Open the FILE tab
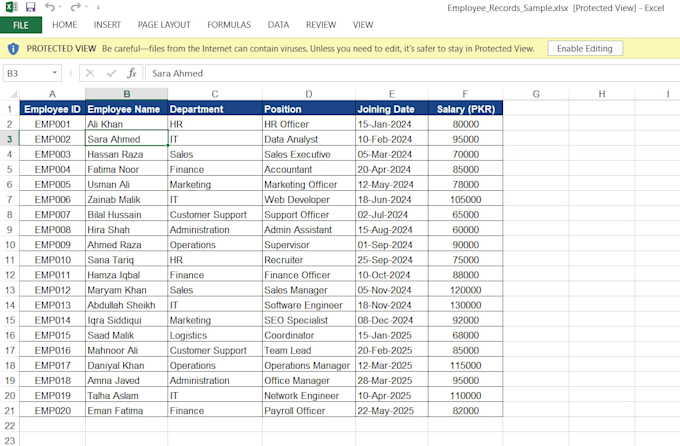The height and width of the screenshot is (446, 680). point(21,25)
